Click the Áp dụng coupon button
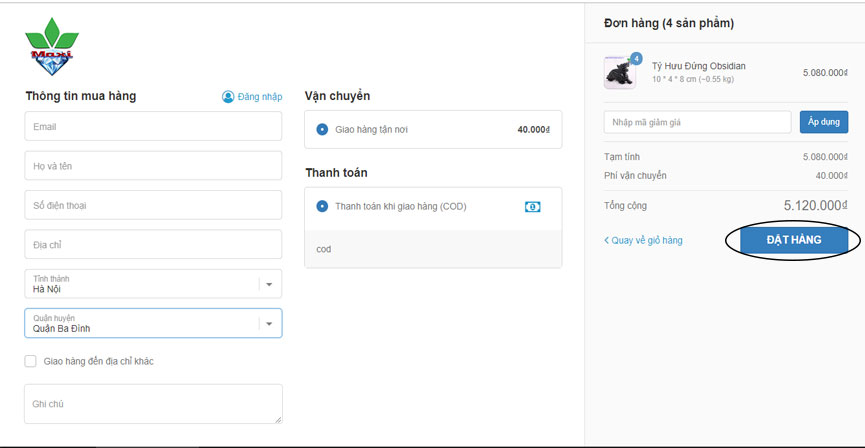Viewport: 865px width, 448px height. point(823,122)
